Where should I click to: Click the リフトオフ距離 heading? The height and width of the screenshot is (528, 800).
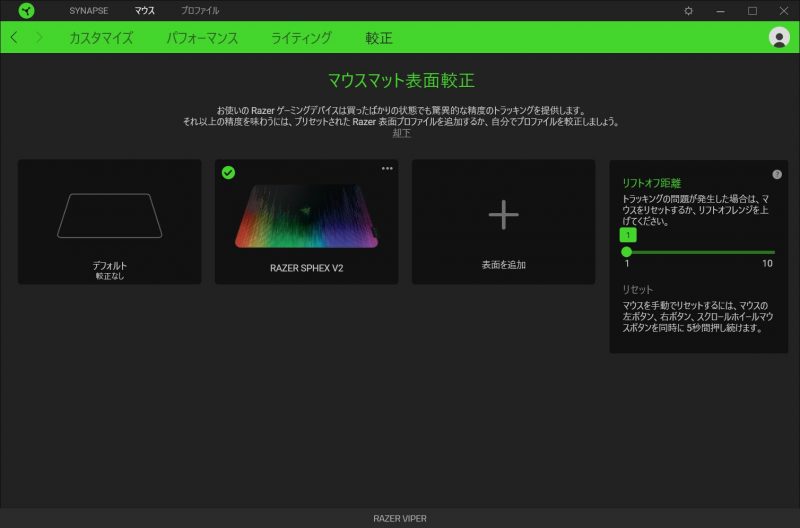(x=652, y=183)
